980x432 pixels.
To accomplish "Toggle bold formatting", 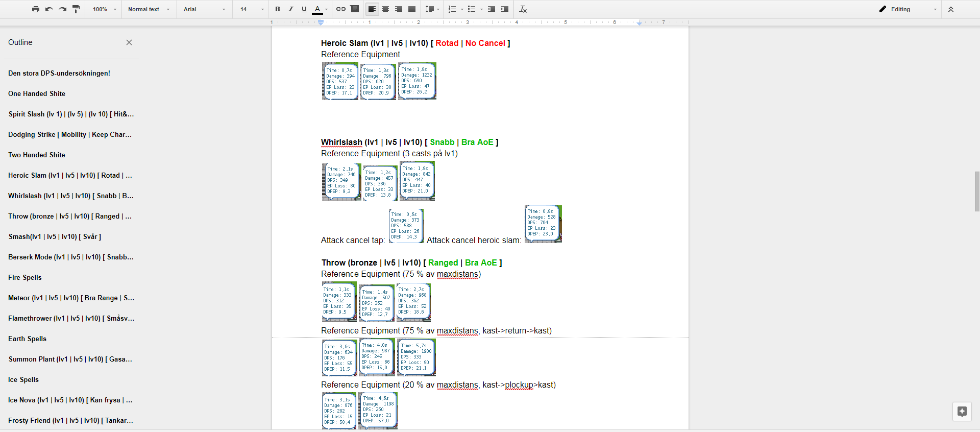I will click(278, 9).
